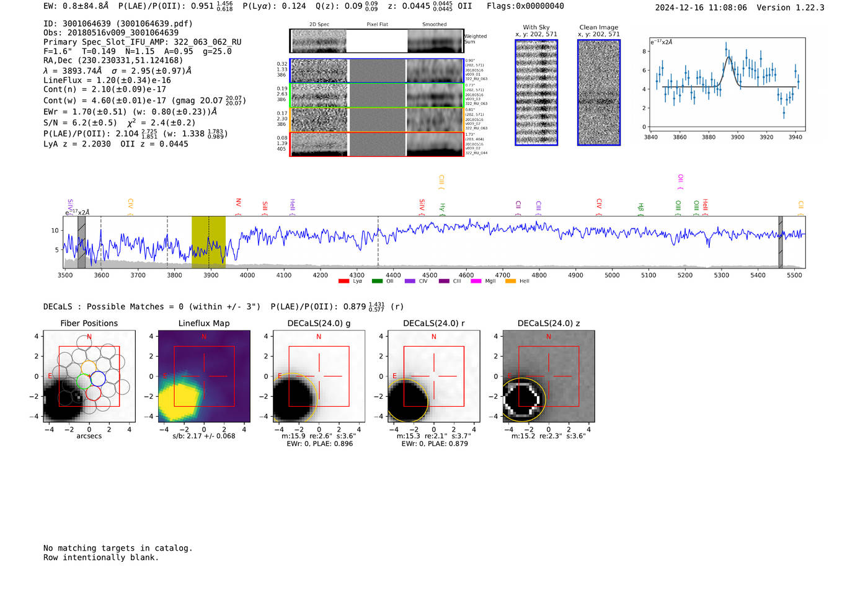Image resolution: width=868 pixels, height=591 pixels.
Task: Click the blue fiber circle in Fiber Positions
Action: point(98,378)
